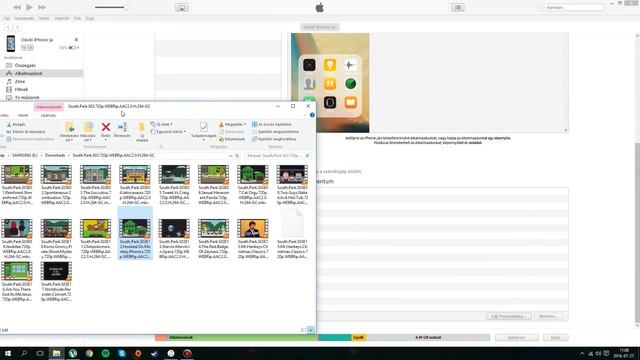The height and width of the screenshot is (360, 640).
Task: Click Kivágás in Explorer ribbon
Action: point(16,124)
